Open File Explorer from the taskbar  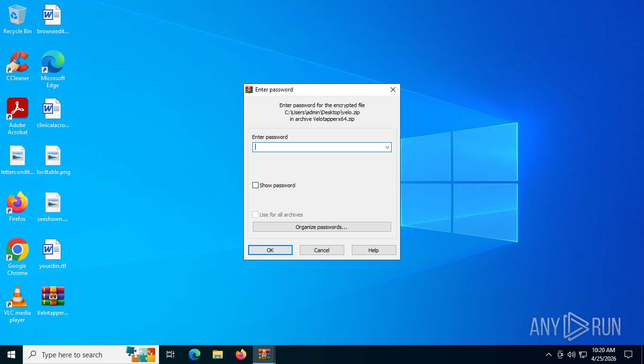(217, 355)
